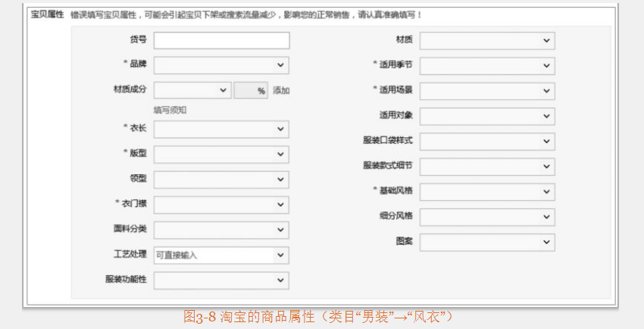Click the 货号 text input field
Viewport: 644px width, 329px height.
tap(221, 40)
